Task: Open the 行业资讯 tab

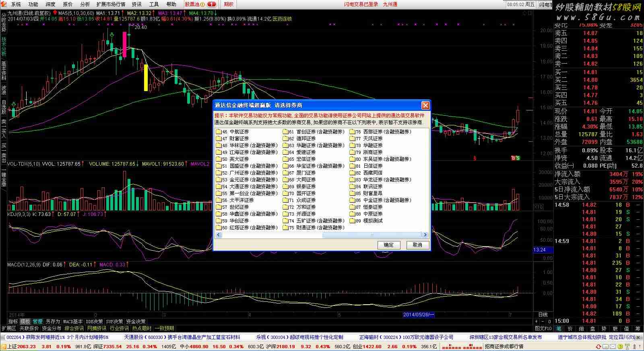Action: (119, 328)
